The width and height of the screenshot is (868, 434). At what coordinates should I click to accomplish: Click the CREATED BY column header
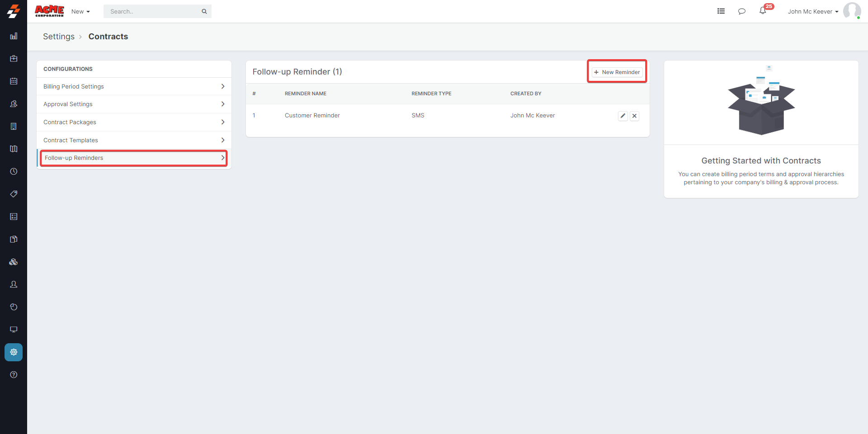pos(526,94)
